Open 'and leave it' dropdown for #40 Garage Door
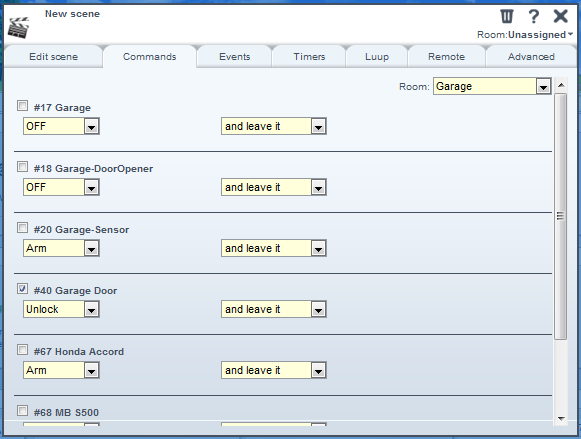 coord(273,309)
